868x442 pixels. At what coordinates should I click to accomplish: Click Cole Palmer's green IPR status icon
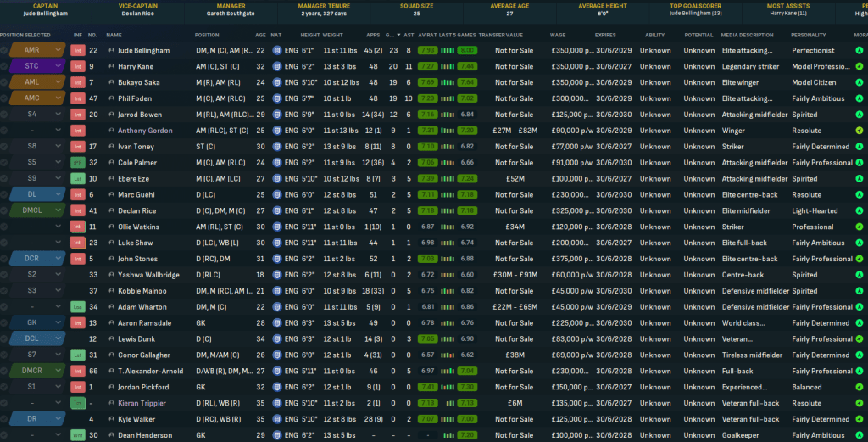coord(78,163)
